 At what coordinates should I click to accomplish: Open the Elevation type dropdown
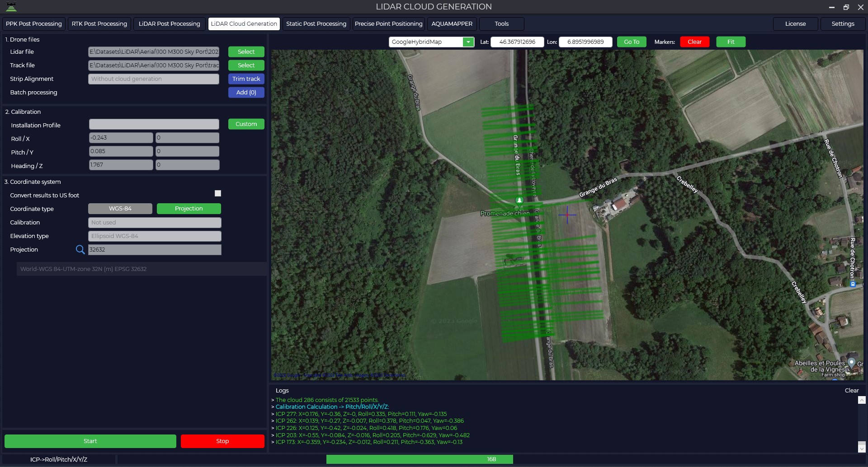click(x=155, y=236)
